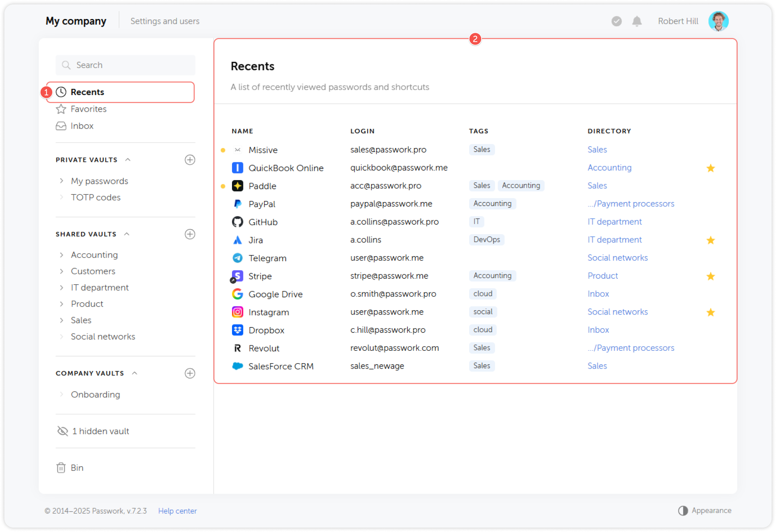Screen dimensions: 776x532
Task: Open the Bin trash icon
Action: click(x=61, y=468)
